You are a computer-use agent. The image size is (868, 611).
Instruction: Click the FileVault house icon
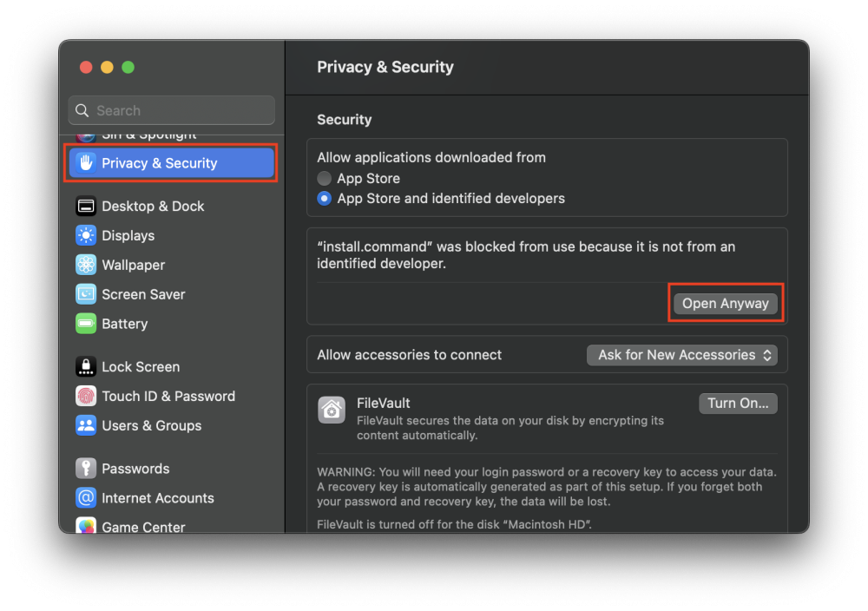coord(332,411)
